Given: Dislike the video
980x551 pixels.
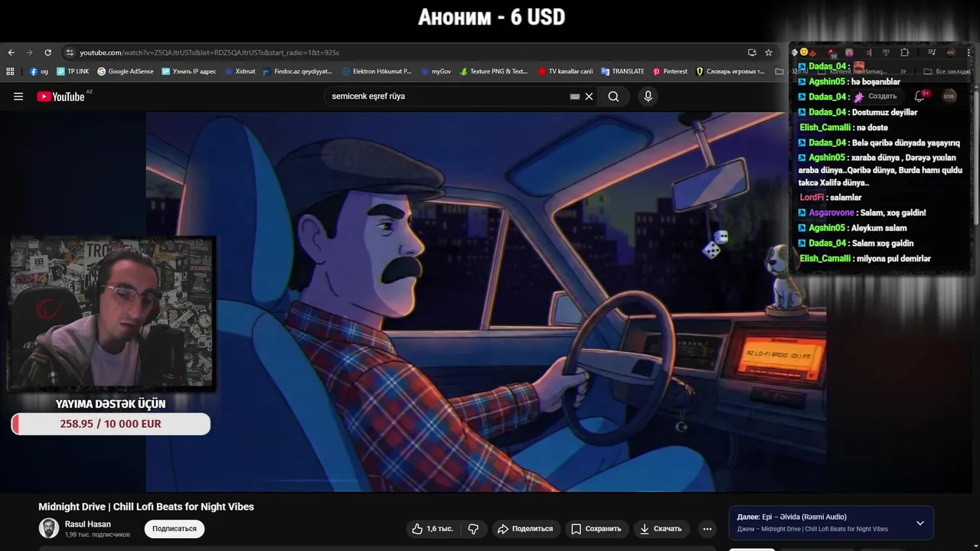Looking at the screenshot, I should (x=473, y=529).
